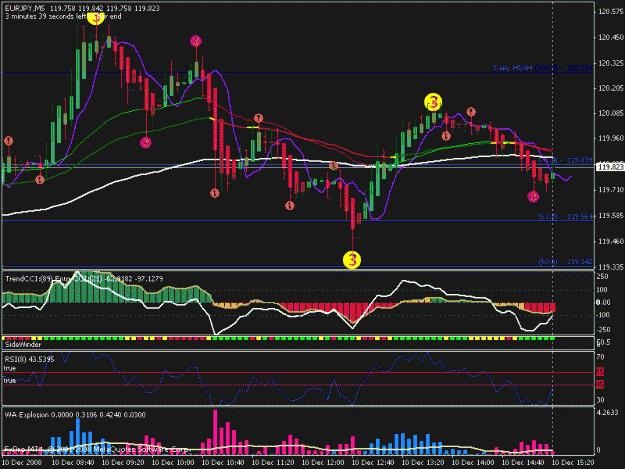Click '3 minutes 39 seconds left to bar end' label
The width and height of the screenshot is (625, 469).
pos(63,17)
